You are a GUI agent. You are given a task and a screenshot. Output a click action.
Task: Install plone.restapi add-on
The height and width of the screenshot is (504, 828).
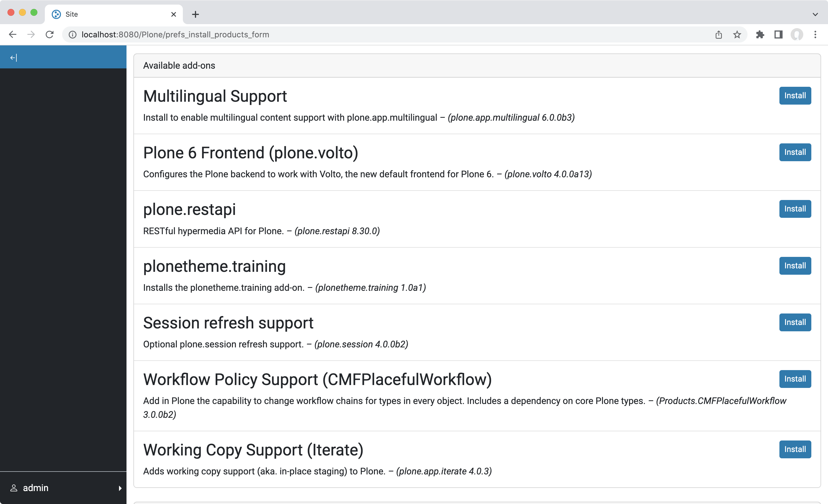pos(795,209)
